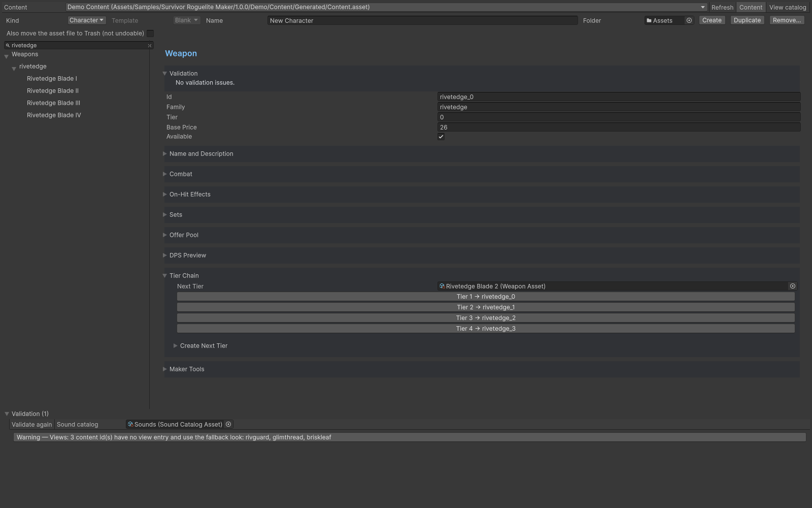
Task: Open object picker for Sound catalog field
Action: (228, 424)
